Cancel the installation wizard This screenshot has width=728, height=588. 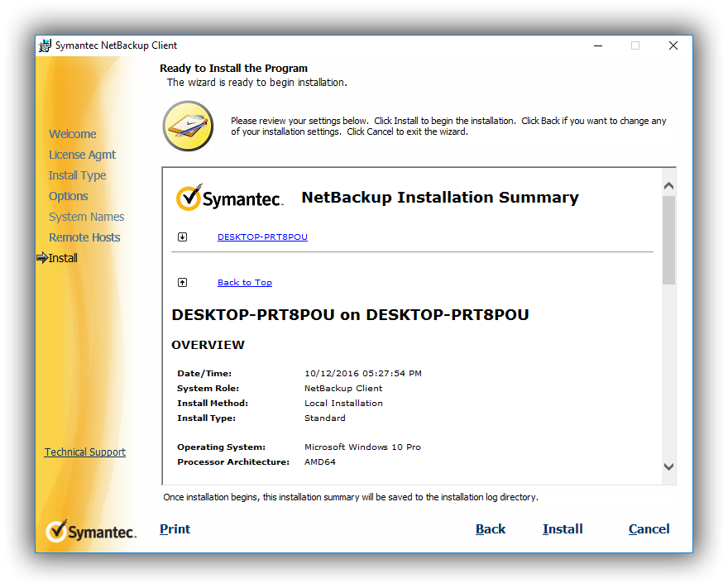649,529
